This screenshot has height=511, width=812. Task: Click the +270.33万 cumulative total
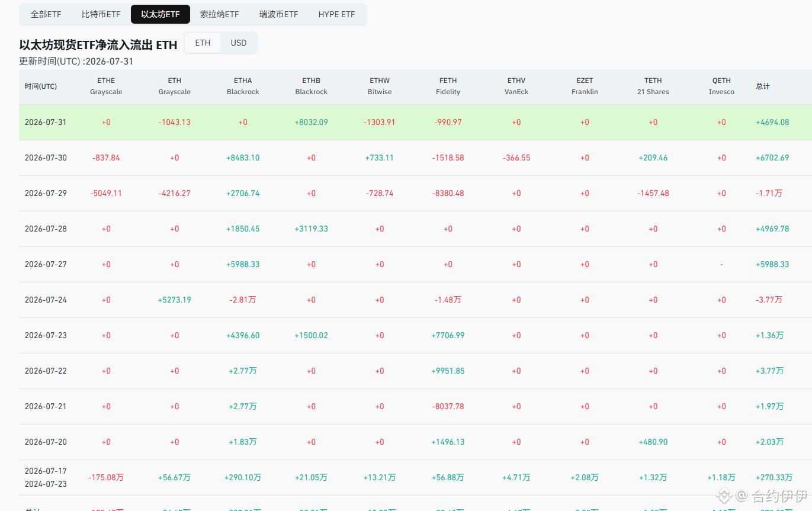pos(774,478)
